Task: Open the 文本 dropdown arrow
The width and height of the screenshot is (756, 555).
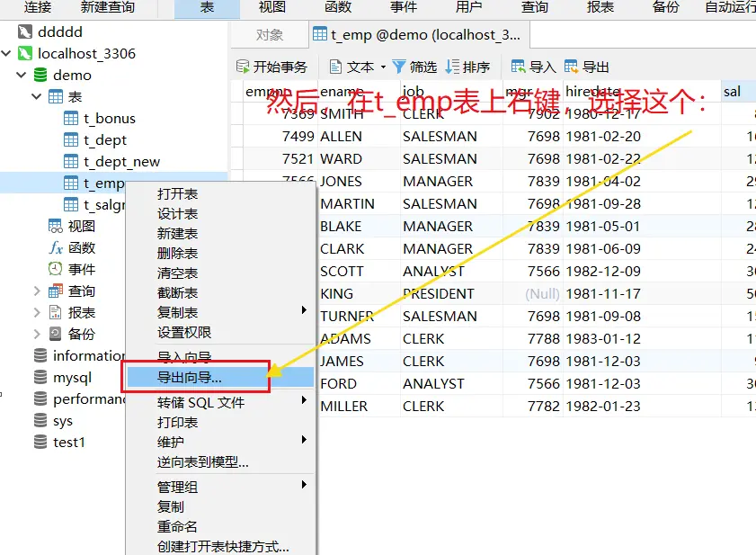Action: point(383,67)
